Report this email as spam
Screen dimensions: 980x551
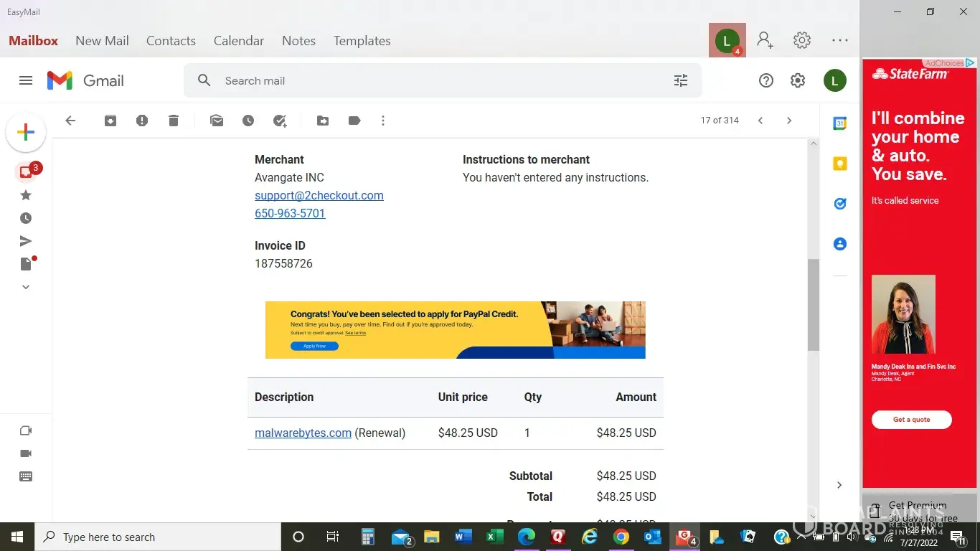142,121
